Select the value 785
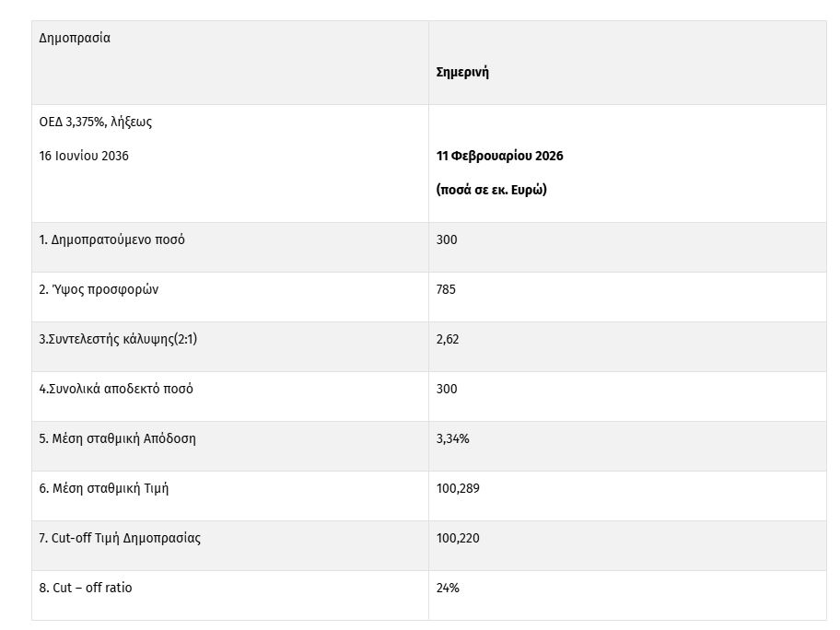The height and width of the screenshot is (630, 840). 447,289
